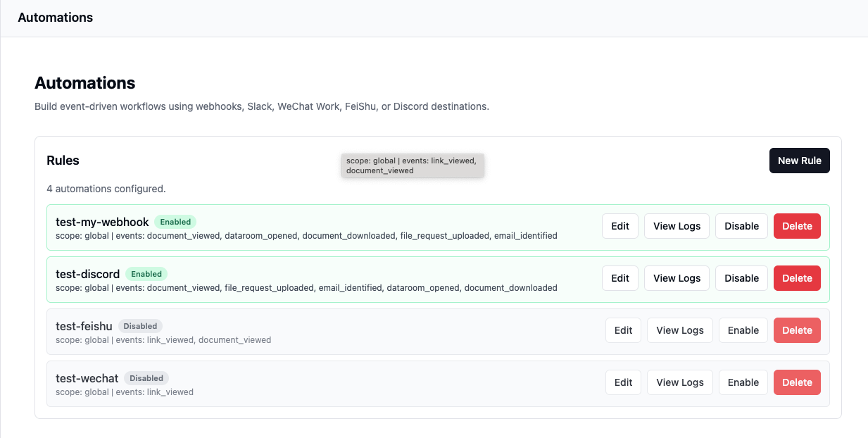Enable the test-wechat automation

pyautogui.click(x=743, y=382)
